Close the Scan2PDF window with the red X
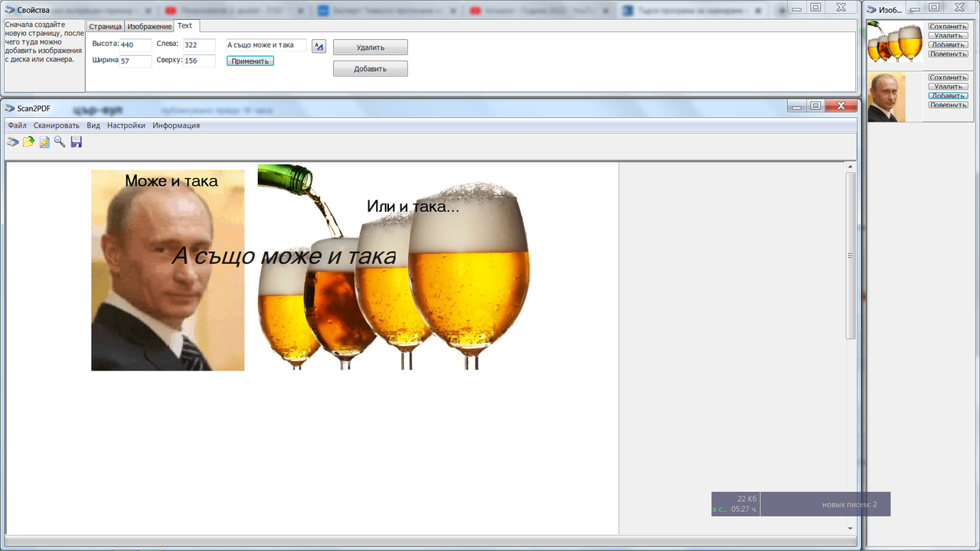The width and height of the screenshot is (980, 551). [x=841, y=106]
